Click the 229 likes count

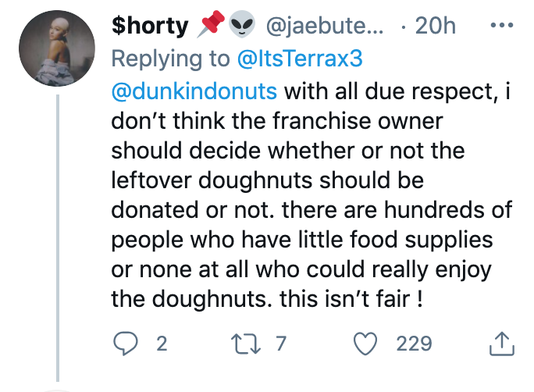[x=414, y=343]
